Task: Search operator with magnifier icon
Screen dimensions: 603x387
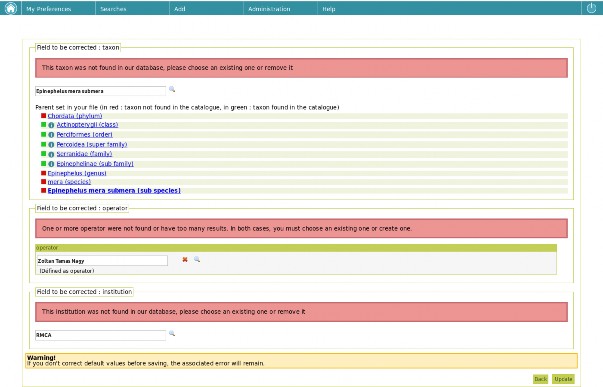Action: [x=197, y=259]
